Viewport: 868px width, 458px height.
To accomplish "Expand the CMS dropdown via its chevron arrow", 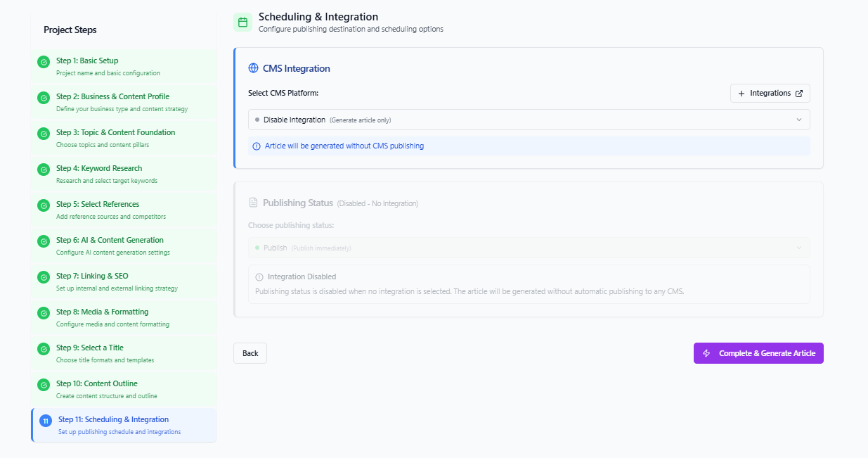I will coord(798,120).
